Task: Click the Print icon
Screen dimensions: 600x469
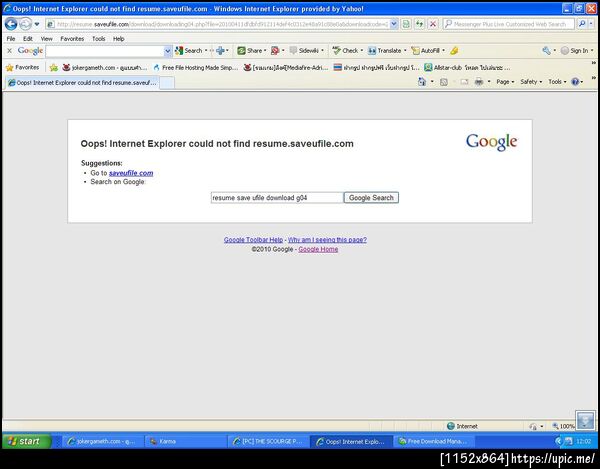Action: (x=479, y=82)
